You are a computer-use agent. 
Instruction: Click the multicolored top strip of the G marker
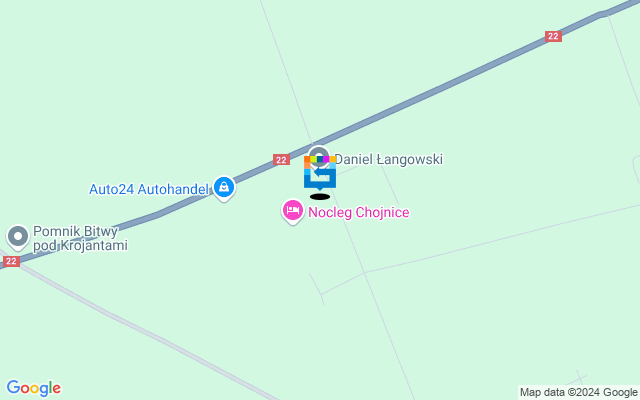point(320,159)
